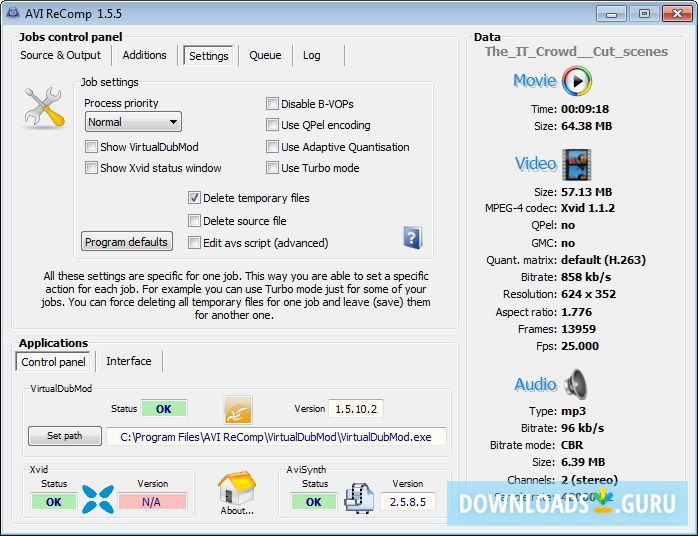Click the AviSynth filmstrip document icon
Image resolution: width=698 pixels, height=536 pixels.
coord(359,499)
